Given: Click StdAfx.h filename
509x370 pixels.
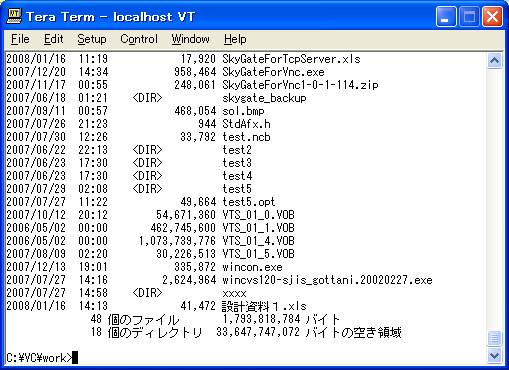Looking at the screenshot, I should click(246, 124).
